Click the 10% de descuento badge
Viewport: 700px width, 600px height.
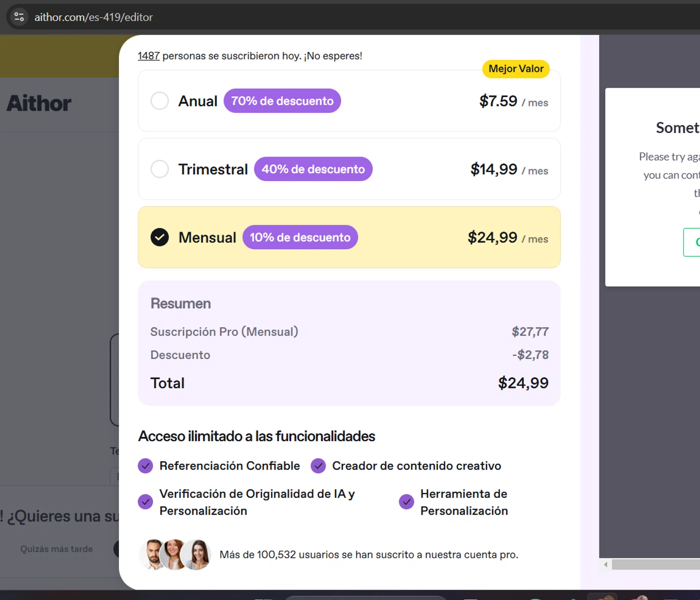click(300, 237)
